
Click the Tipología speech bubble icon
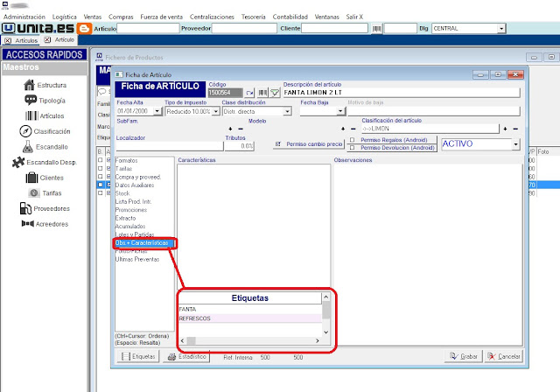[31, 100]
